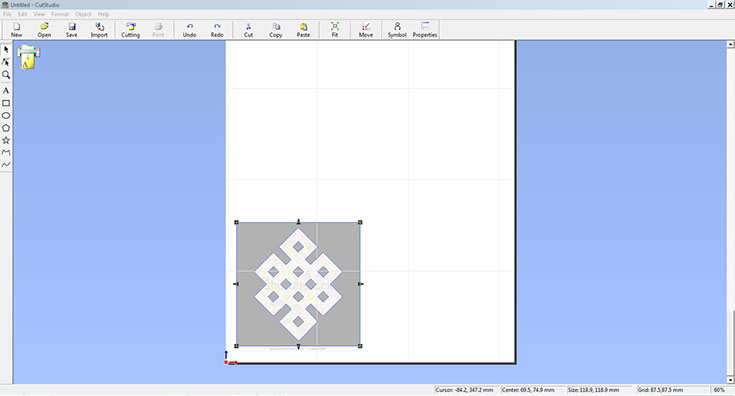735x396 pixels.
Task: Redo the last undone action
Action: [x=217, y=30]
